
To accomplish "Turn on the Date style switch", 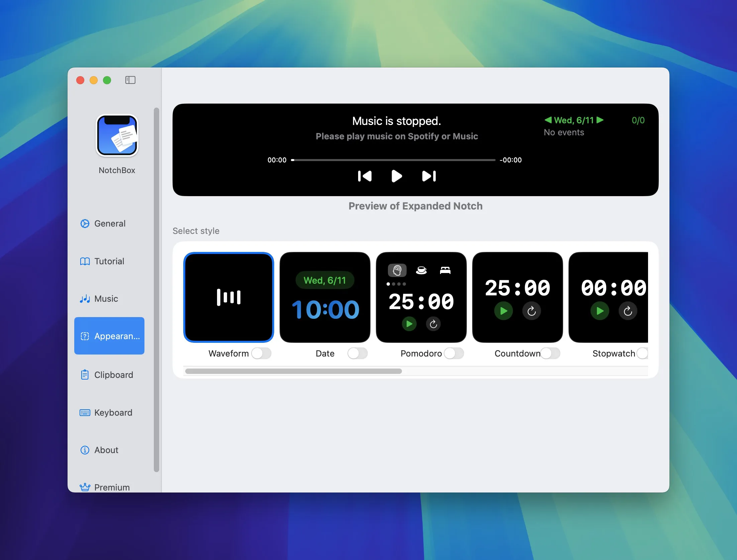I will coord(358,353).
